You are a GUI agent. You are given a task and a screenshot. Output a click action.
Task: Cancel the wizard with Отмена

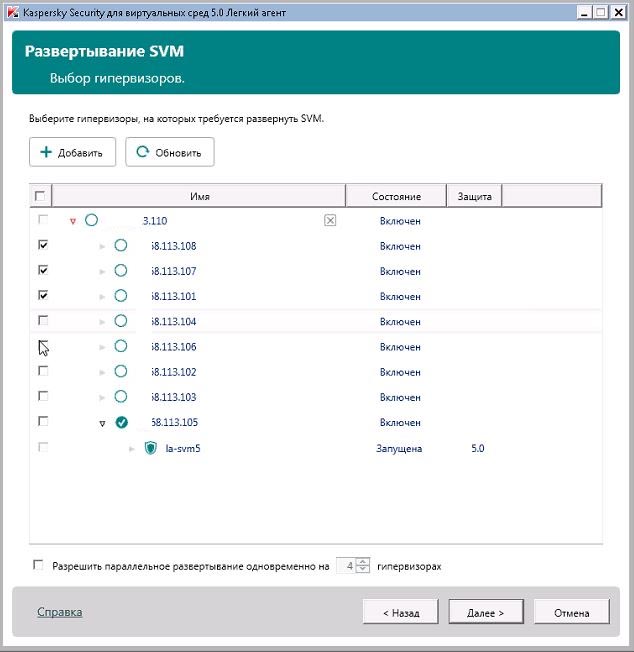tap(572, 612)
